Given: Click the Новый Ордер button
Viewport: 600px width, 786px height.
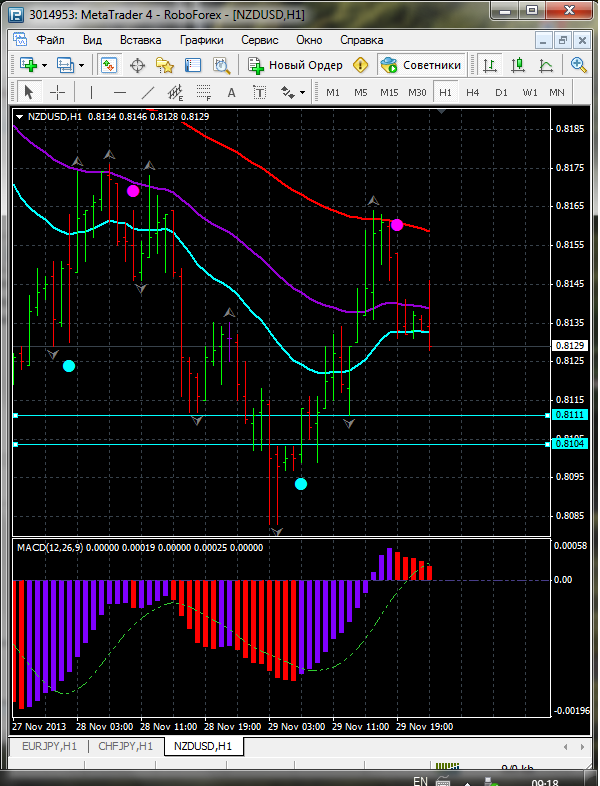Looking at the screenshot, I should 295,65.
